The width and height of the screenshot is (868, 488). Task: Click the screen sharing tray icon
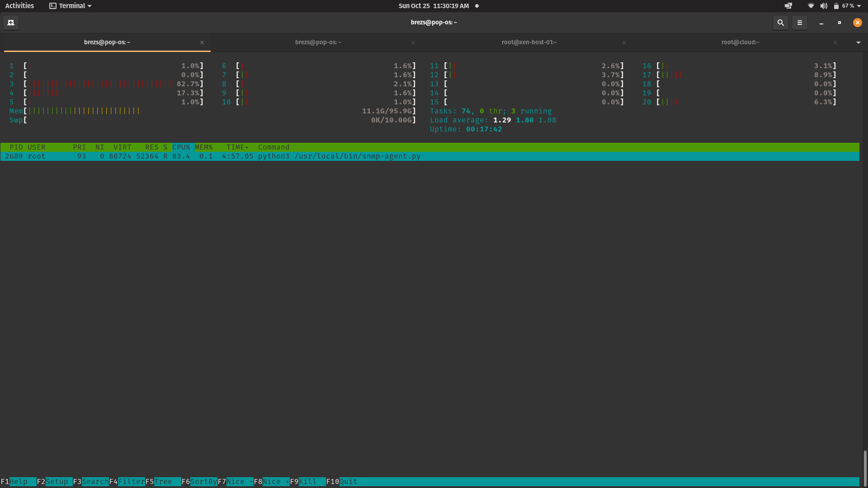788,6
